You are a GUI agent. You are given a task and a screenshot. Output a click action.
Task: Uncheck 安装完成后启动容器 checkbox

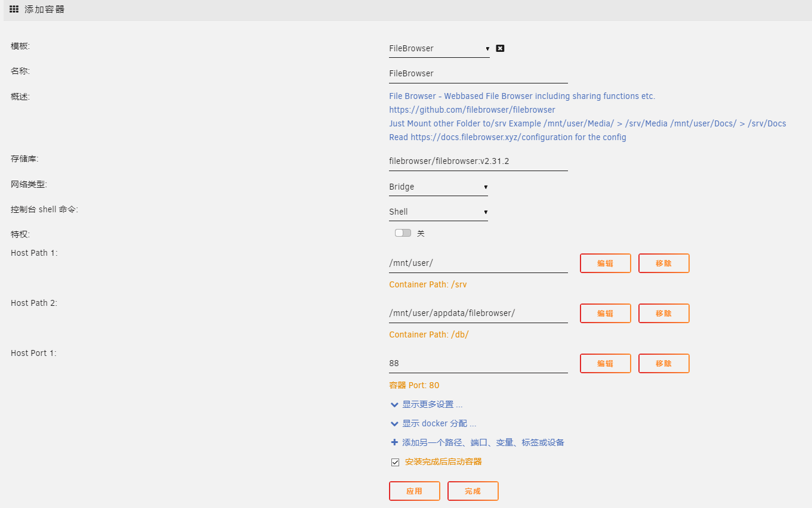click(x=395, y=462)
